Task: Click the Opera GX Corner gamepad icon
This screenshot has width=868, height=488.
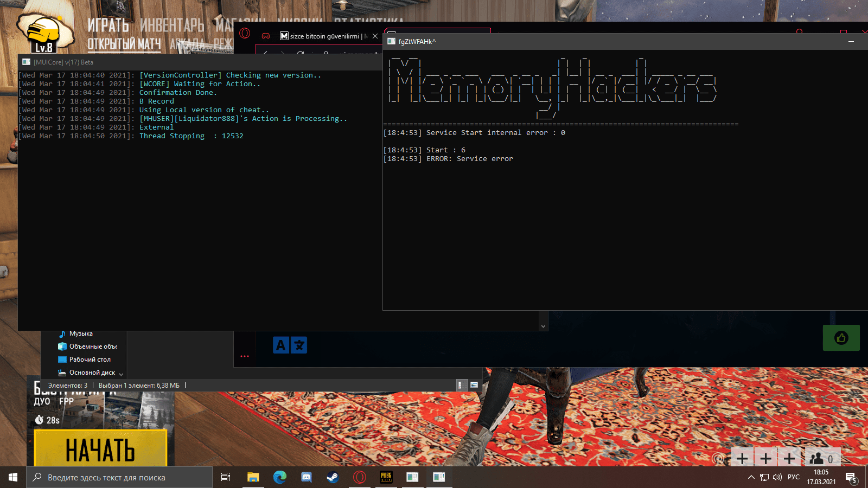Action: 266,36
